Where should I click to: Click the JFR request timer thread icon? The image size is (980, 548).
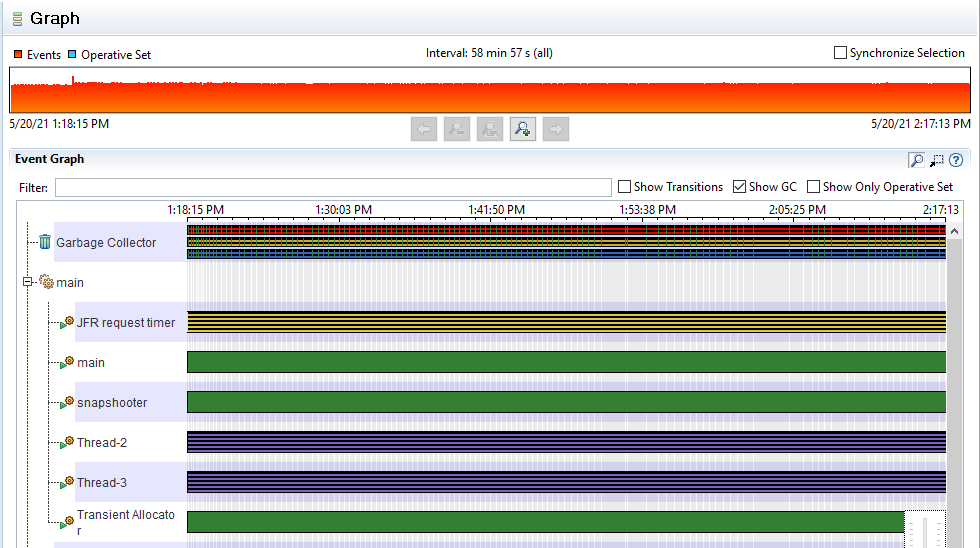[67, 322]
